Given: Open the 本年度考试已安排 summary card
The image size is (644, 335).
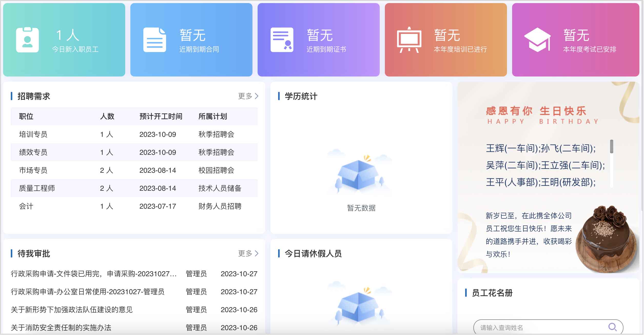Looking at the screenshot, I should pos(575,40).
